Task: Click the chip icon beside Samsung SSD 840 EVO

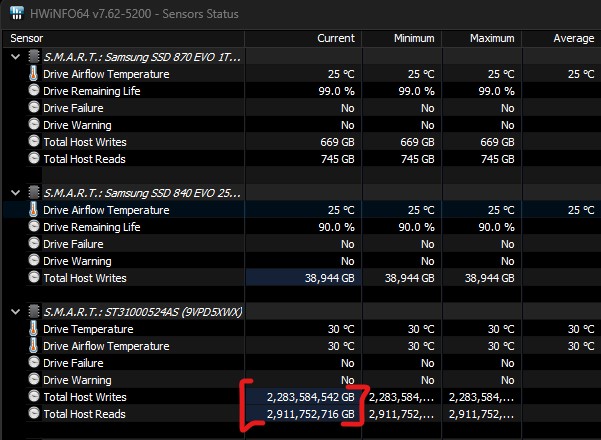Action: pyautogui.click(x=34, y=192)
